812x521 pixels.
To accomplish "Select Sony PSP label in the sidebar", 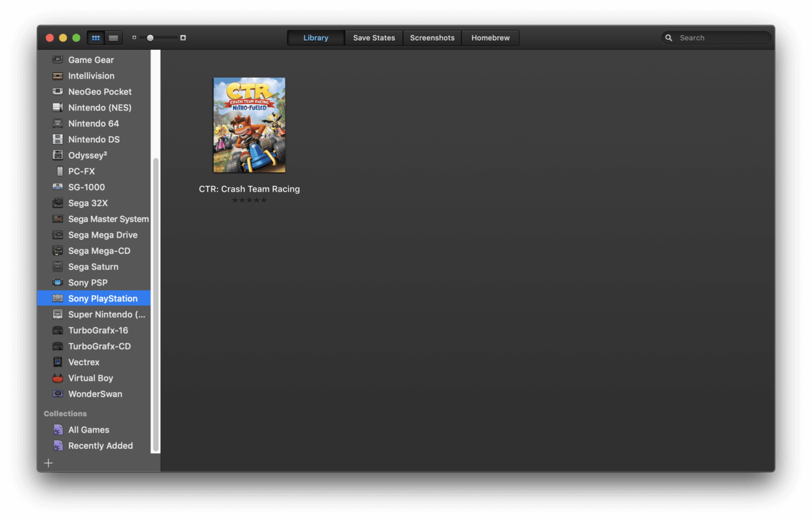I will (88, 283).
